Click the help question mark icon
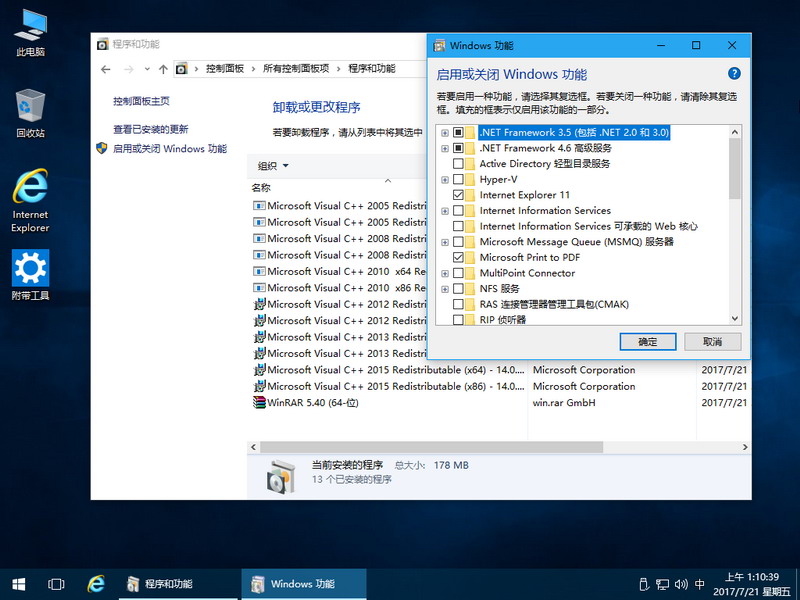 pos(734,73)
